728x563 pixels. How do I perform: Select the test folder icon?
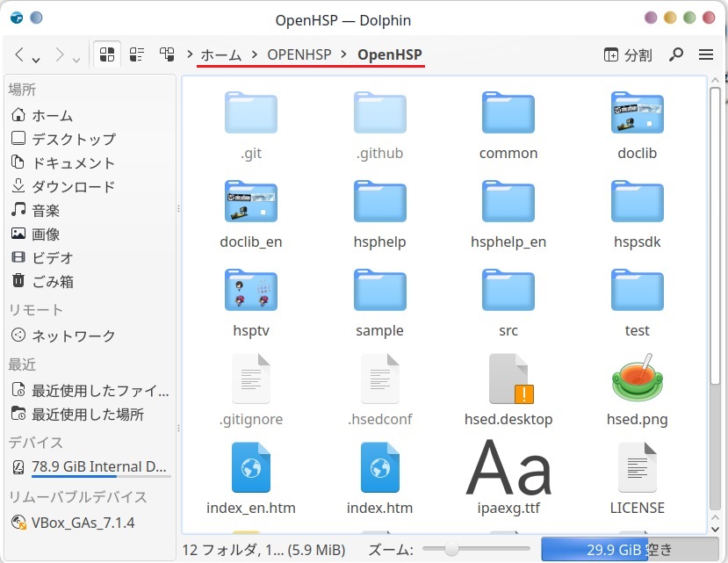(637, 290)
